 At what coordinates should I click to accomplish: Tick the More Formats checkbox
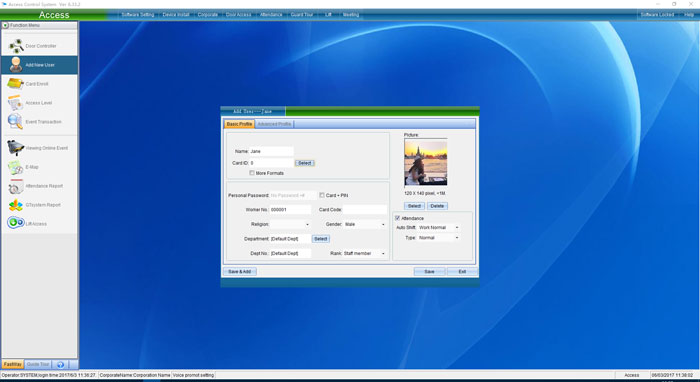(x=252, y=173)
